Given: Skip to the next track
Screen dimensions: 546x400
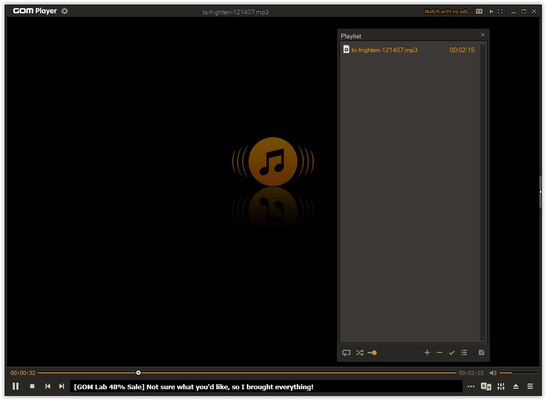Looking at the screenshot, I should [x=62, y=386].
